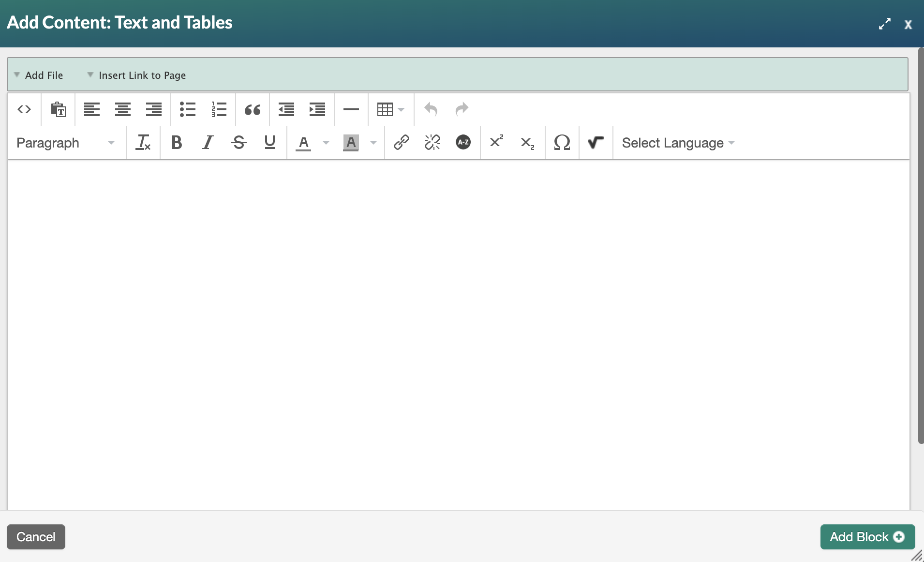This screenshot has height=562, width=924.
Task: Expand the Insert Link to Page menu
Action: click(x=137, y=75)
